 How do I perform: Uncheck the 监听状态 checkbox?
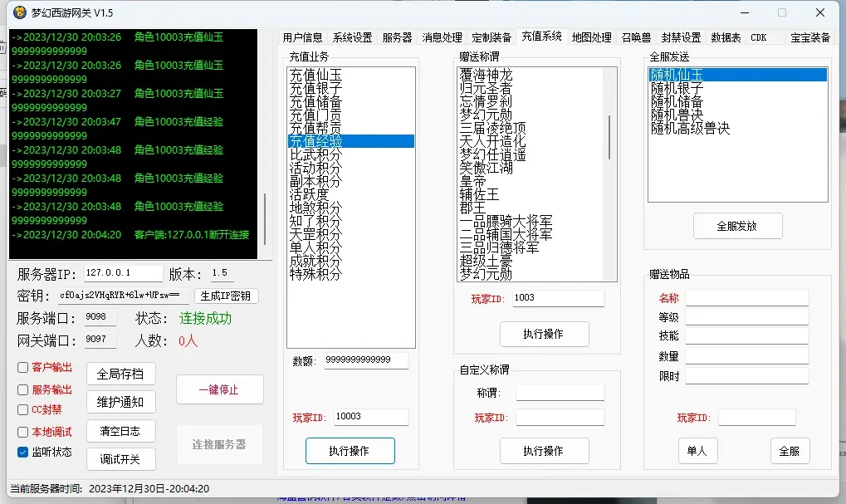click(x=22, y=452)
